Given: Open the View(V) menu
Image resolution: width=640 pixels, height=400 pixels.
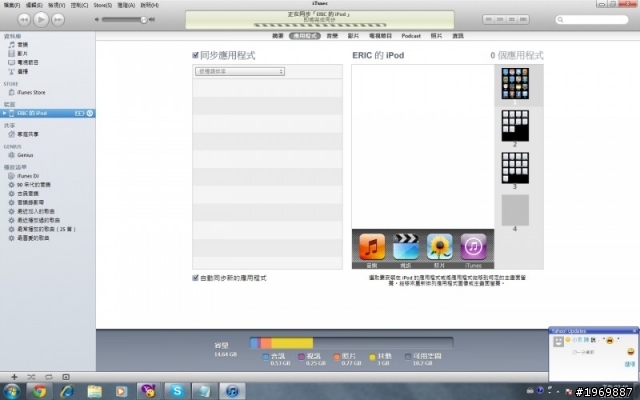Looking at the screenshot, I should [x=56, y=5].
